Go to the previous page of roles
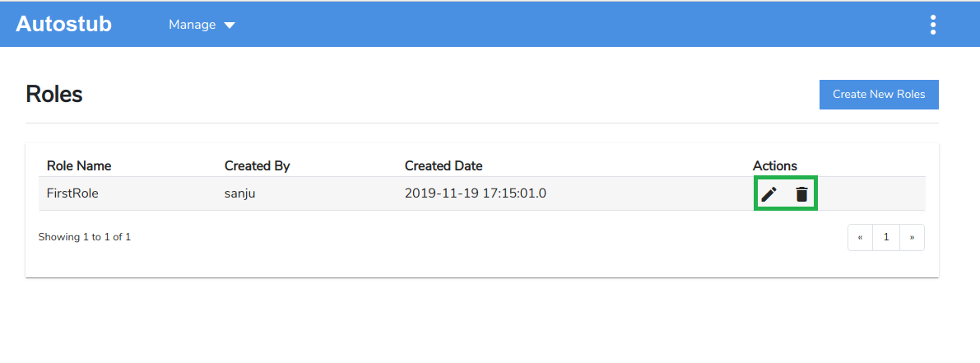 (x=860, y=237)
